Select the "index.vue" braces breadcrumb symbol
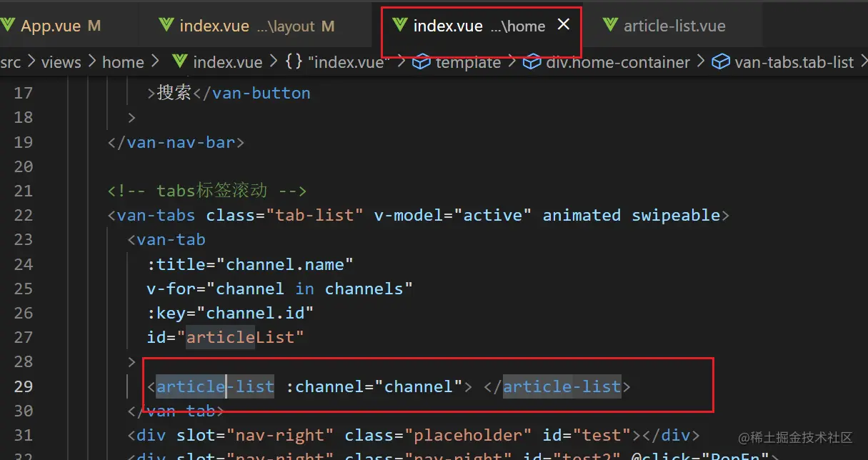The height and width of the screenshot is (460, 868). [336, 62]
